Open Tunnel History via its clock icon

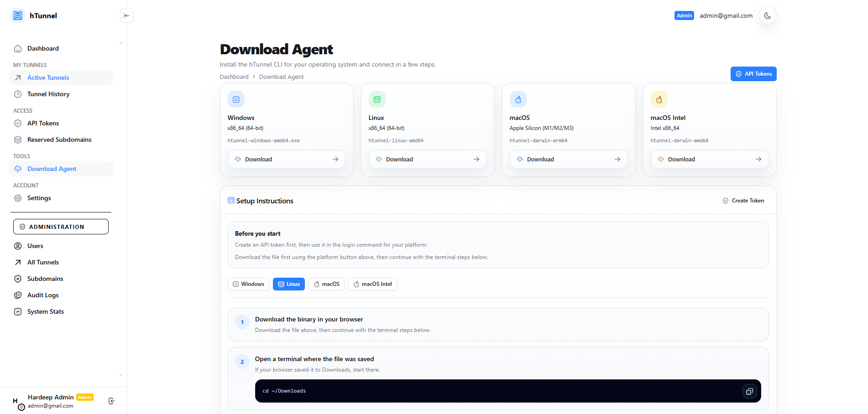tap(17, 94)
